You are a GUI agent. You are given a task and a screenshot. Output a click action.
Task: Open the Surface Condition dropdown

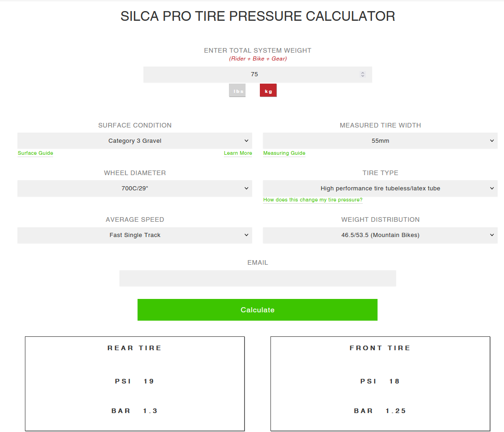click(x=135, y=141)
